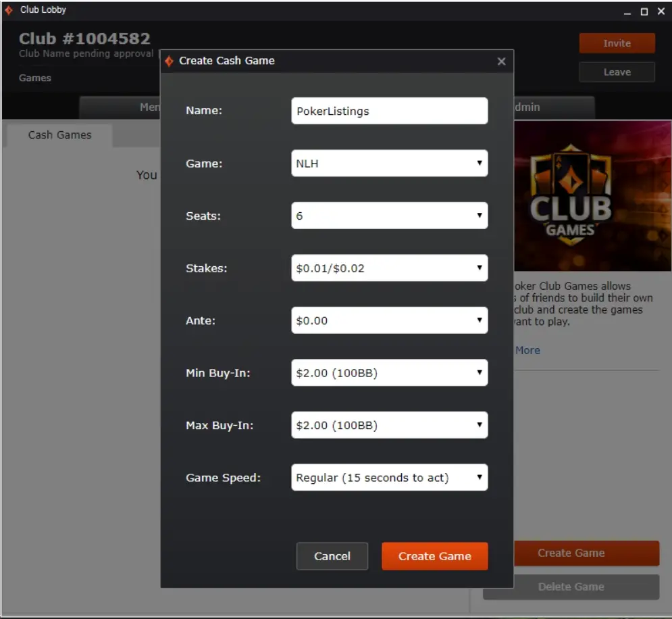Click the Name field containing PokerListings
This screenshot has height=619, width=672.
[x=389, y=111]
